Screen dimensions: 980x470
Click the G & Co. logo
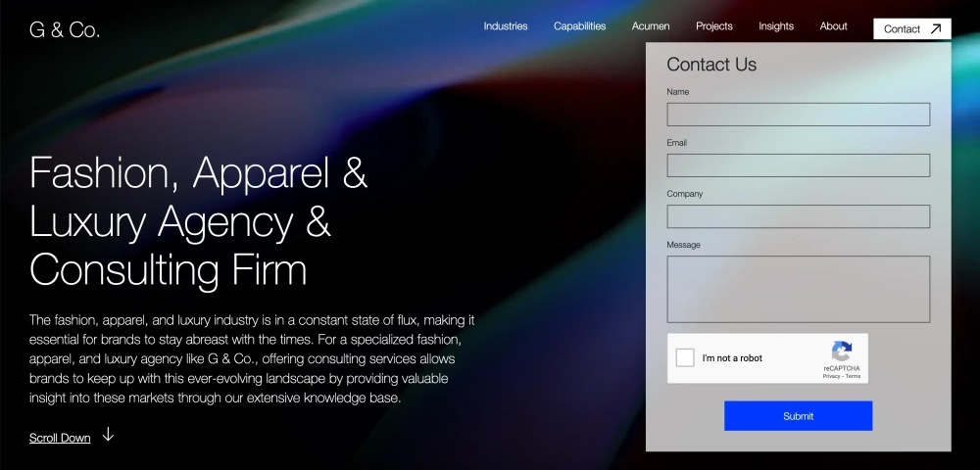coord(65,30)
